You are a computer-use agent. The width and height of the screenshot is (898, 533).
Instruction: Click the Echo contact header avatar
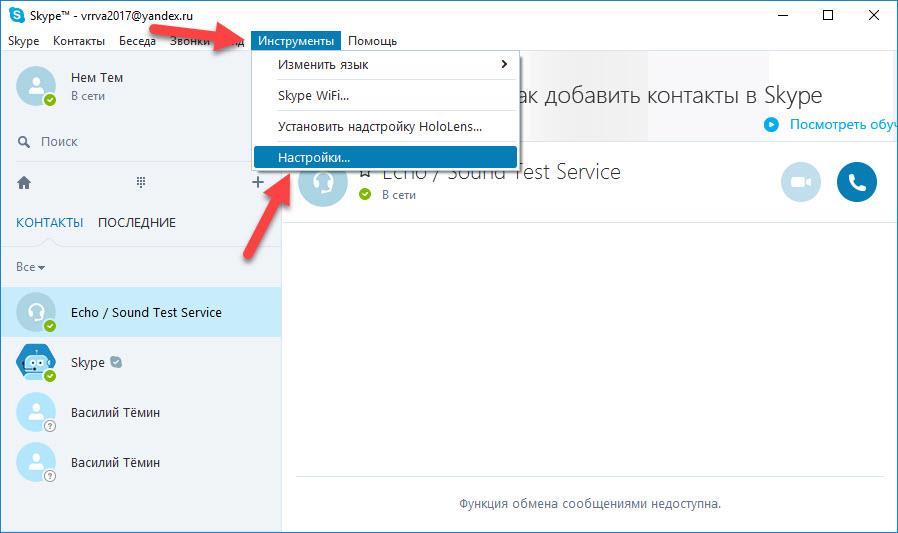pyautogui.click(x=323, y=184)
